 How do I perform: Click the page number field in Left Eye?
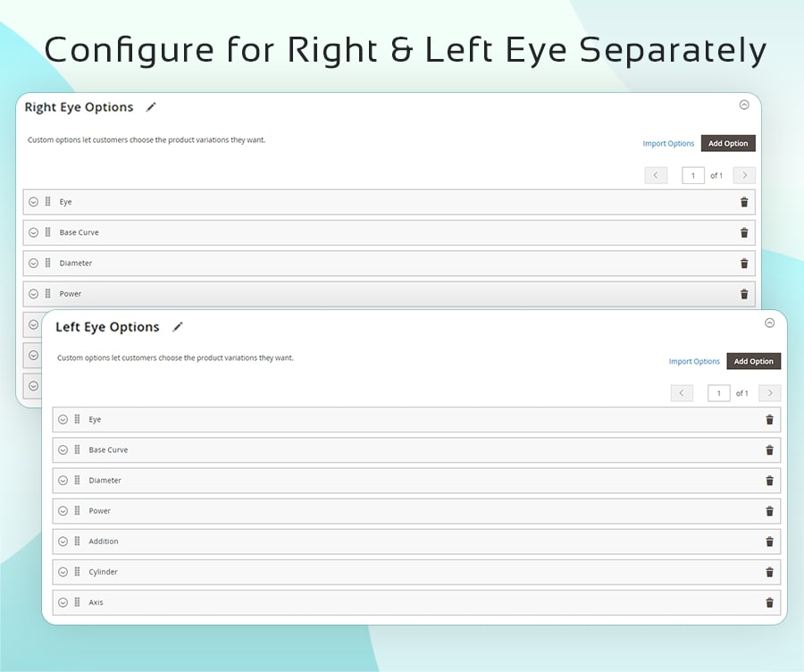click(x=718, y=393)
